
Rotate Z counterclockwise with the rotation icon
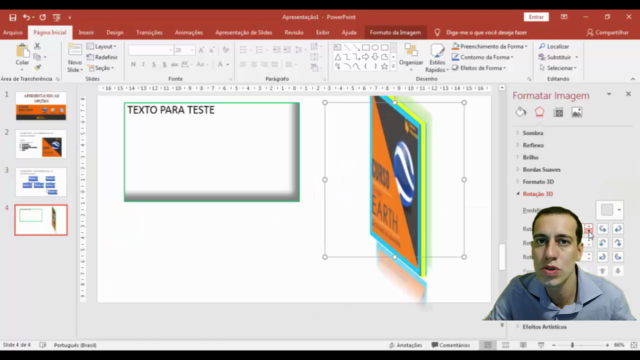[618, 257]
